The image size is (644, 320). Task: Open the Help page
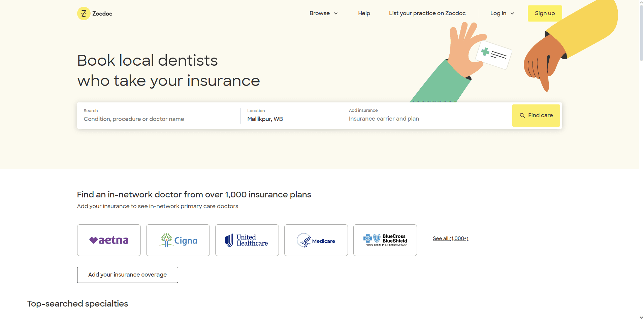tap(364, 13)
